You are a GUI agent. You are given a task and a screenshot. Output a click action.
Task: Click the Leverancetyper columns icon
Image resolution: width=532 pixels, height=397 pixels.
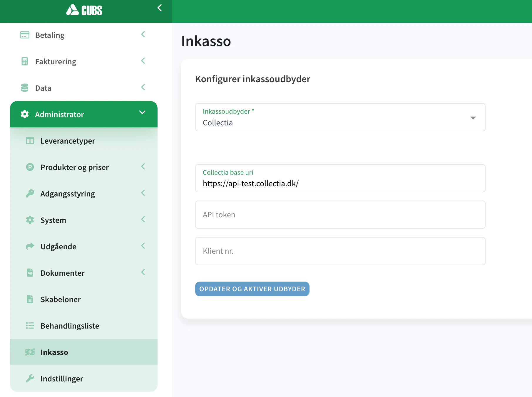[30, 141]
